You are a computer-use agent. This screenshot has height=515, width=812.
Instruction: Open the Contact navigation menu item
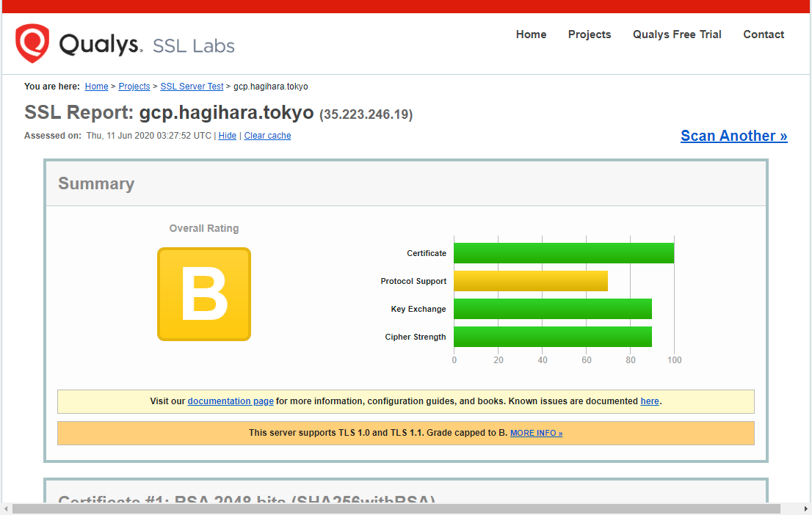pos(764,34)
